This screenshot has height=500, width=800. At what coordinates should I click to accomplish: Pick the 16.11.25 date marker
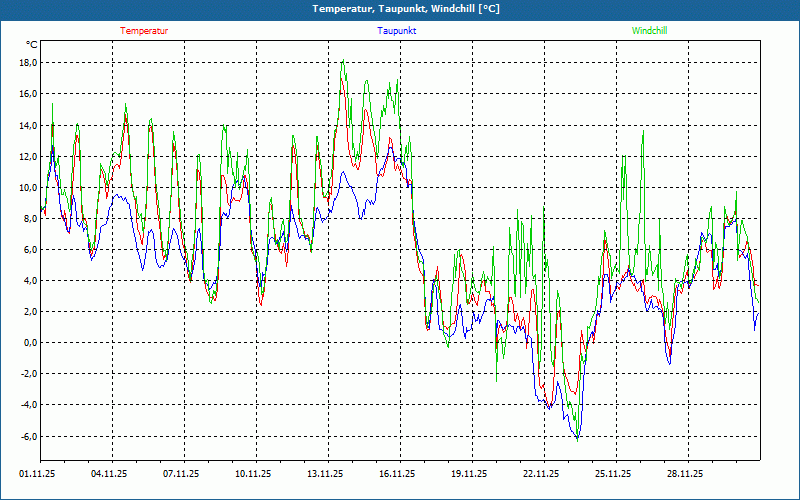click(x=397, y=475)
